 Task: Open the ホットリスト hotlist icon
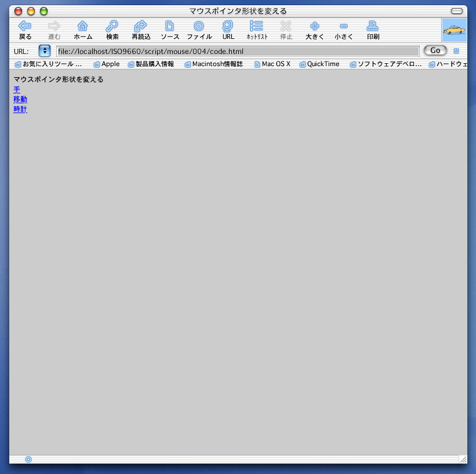click(256, 26)
